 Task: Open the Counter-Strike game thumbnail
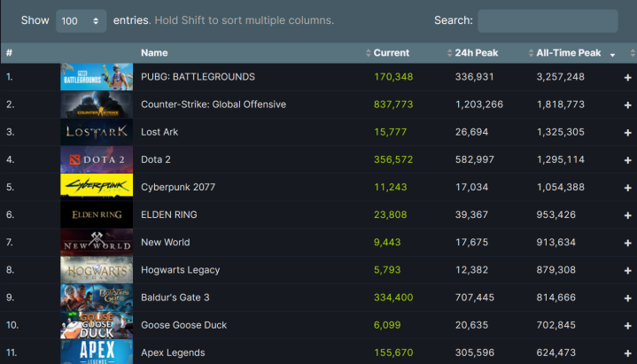tap(97, 105)
